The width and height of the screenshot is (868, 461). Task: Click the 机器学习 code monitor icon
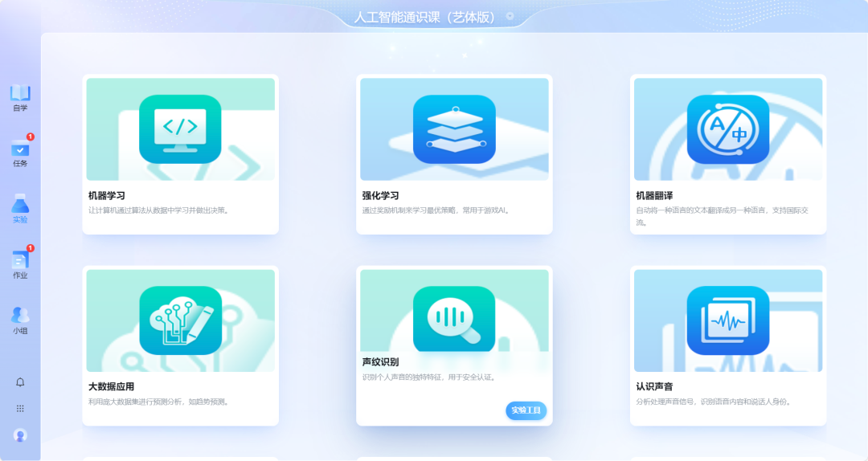pos(180,129)
